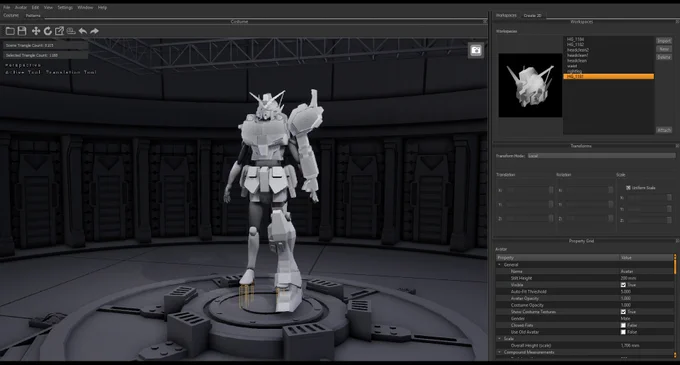Click the Avatar Opacity value
Image resolution: width=680 pixels, height=365 pixels.
pyautogui.click(x=625, y=298)
